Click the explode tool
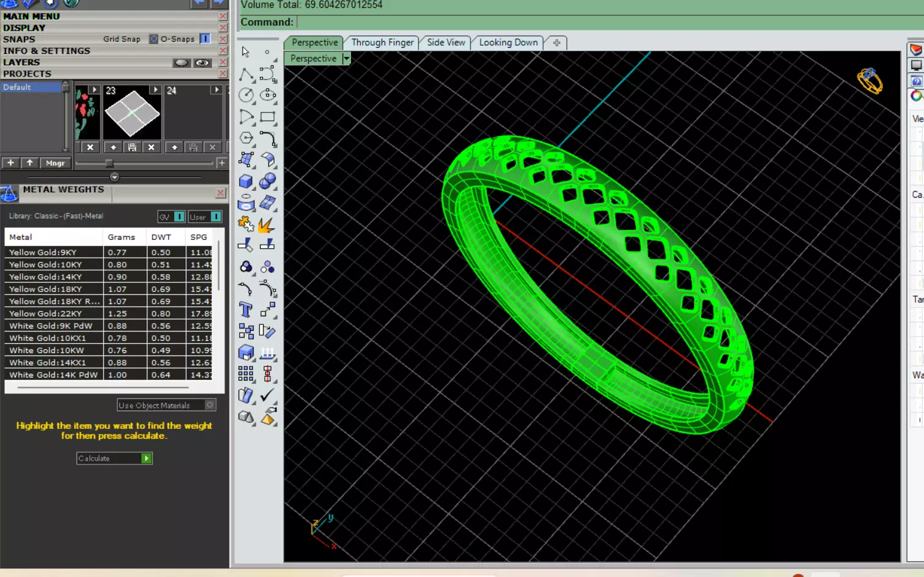 coord(267,224)
